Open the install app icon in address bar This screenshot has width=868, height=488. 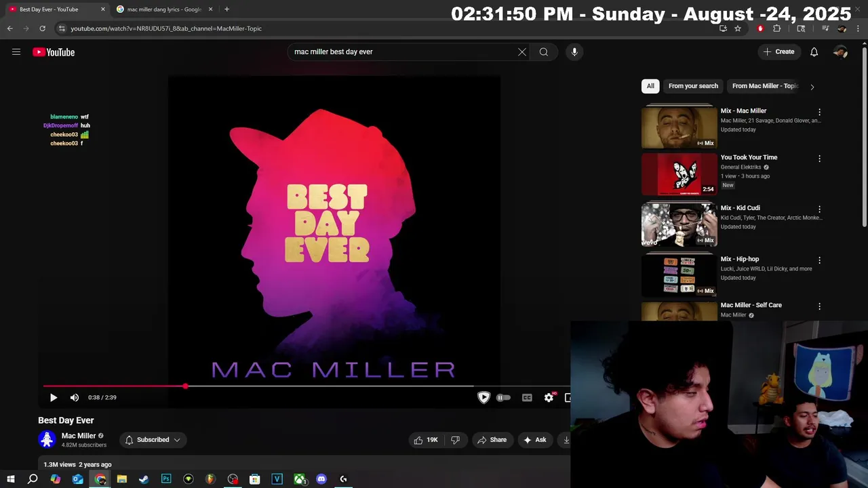pyautogui.click(x=723, y=28)
